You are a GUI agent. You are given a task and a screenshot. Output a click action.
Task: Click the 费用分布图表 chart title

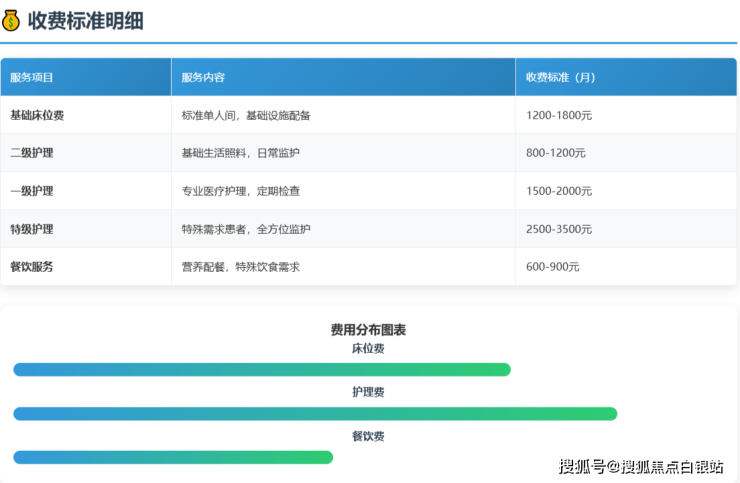click(368, 329)
